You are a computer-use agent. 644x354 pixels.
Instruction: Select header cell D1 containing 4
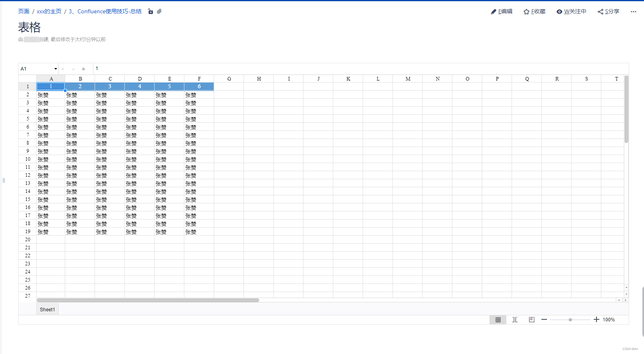[x=140, y=87]
